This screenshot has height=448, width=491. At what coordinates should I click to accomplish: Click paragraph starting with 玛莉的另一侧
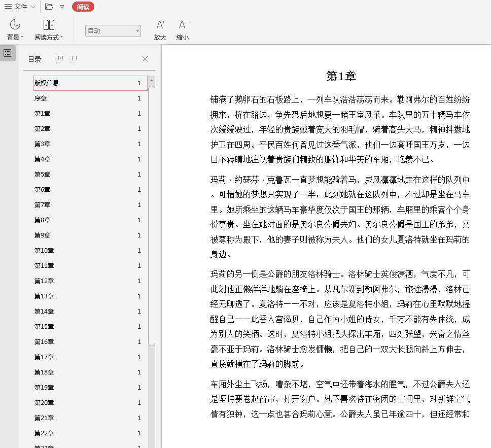[340, 319]
